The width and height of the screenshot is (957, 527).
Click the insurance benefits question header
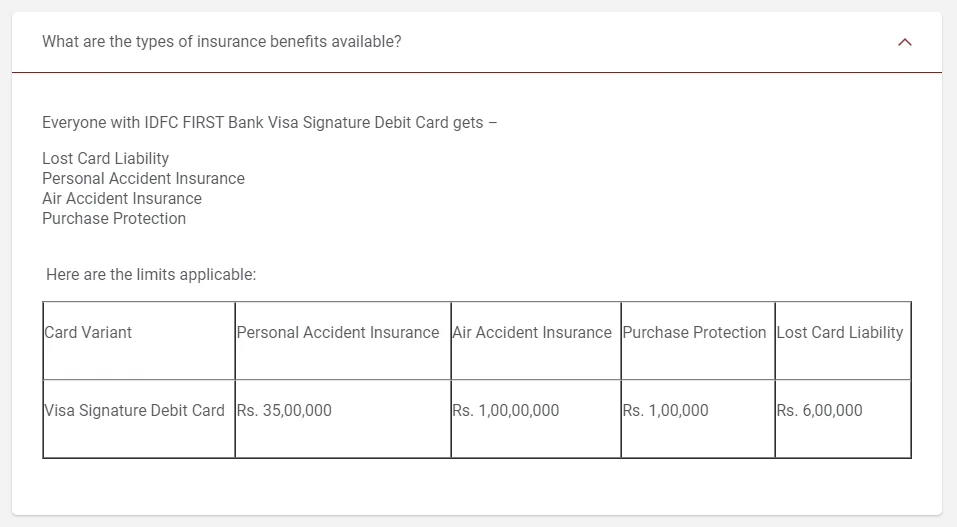coord(477,42)
